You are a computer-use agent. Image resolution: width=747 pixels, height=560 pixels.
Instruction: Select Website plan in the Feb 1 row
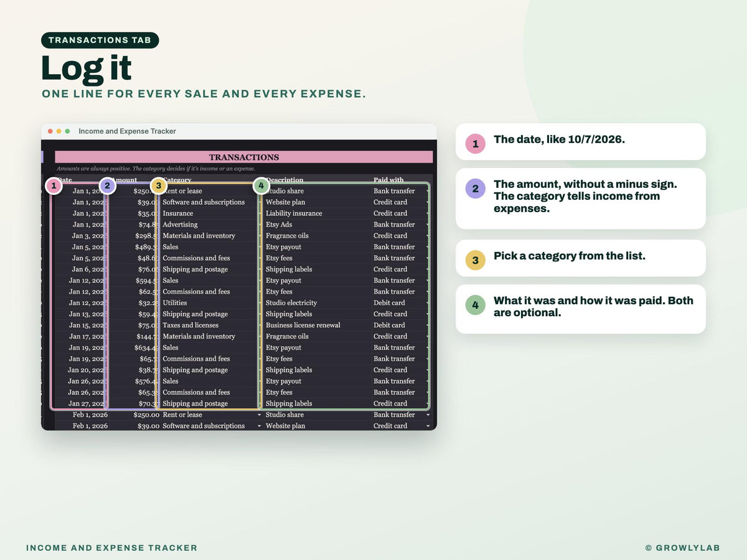[x=285, y=426]
